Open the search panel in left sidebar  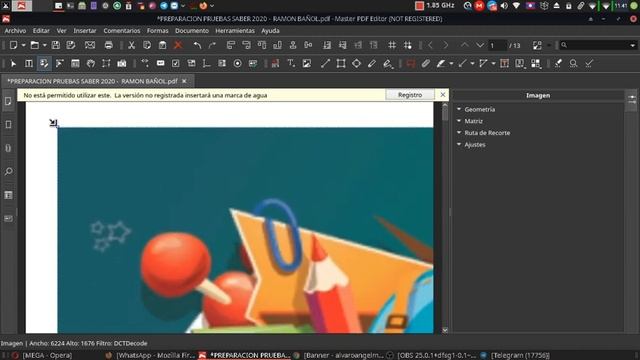tap(8, 171)
